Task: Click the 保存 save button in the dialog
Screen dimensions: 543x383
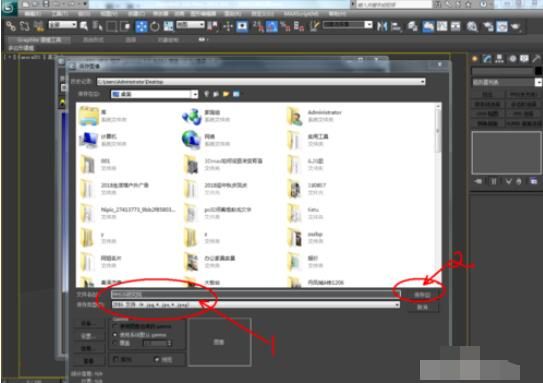Action: 422,295
